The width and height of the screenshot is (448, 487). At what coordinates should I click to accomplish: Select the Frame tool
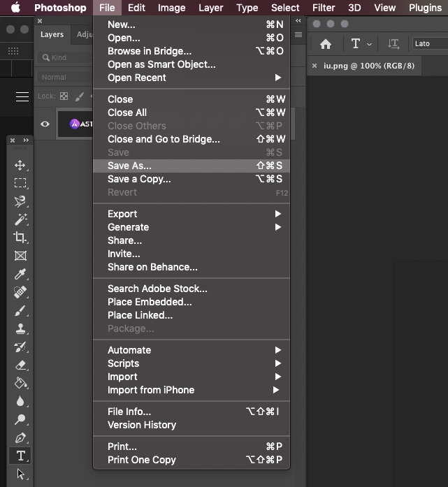[x=20, y=256]
